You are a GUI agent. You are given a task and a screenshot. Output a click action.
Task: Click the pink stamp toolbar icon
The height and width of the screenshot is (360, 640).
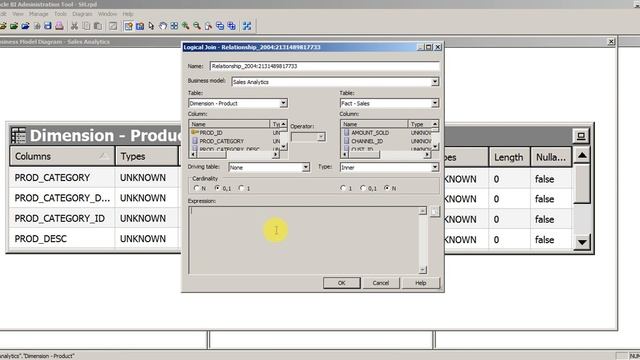pyautogui.click(x=59, y=26)
